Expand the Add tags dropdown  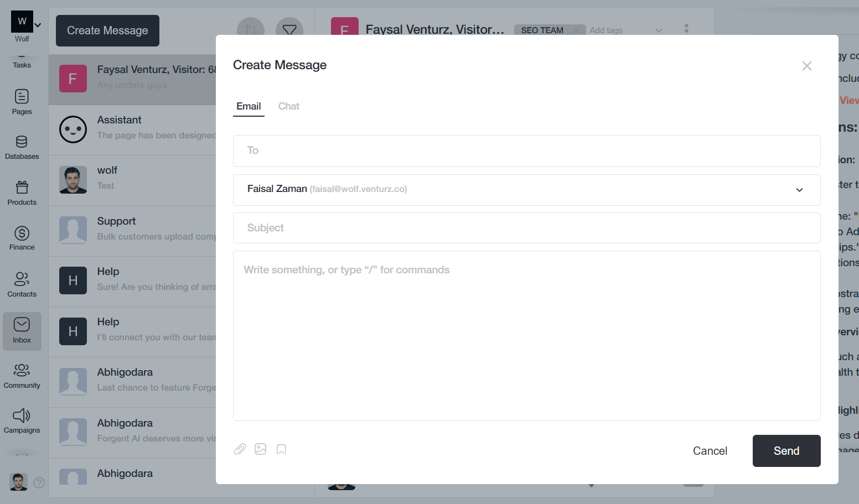[658, 30]
